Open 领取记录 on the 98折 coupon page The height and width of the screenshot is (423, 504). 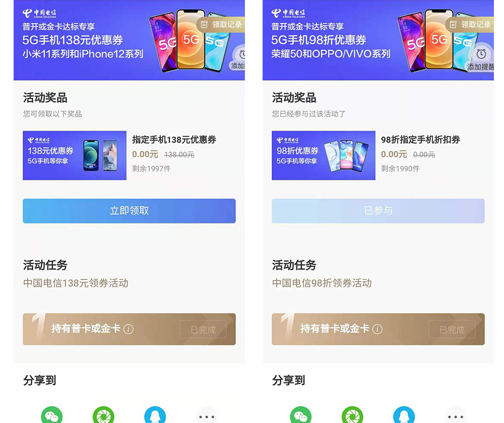tap(470, 24)
